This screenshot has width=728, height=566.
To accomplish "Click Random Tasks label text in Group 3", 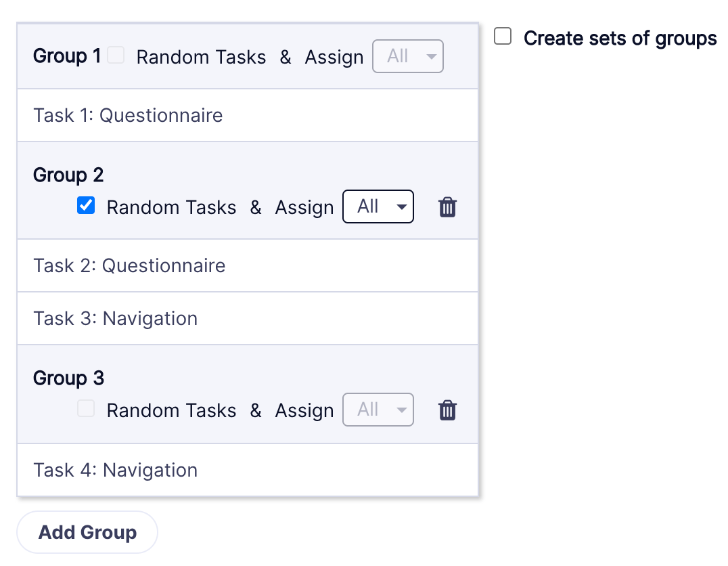I will click(x=171, y=410).
